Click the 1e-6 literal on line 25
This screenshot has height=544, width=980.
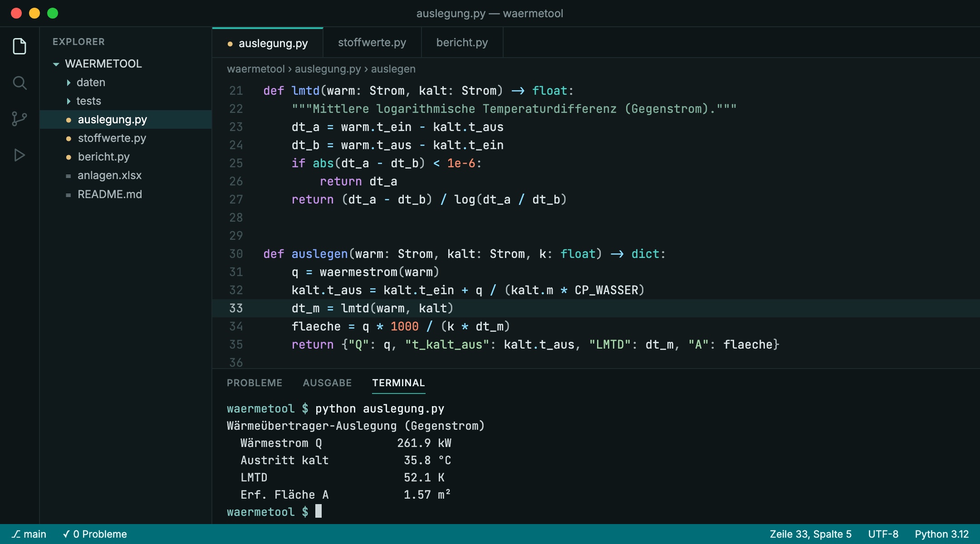tap(461, 163)
